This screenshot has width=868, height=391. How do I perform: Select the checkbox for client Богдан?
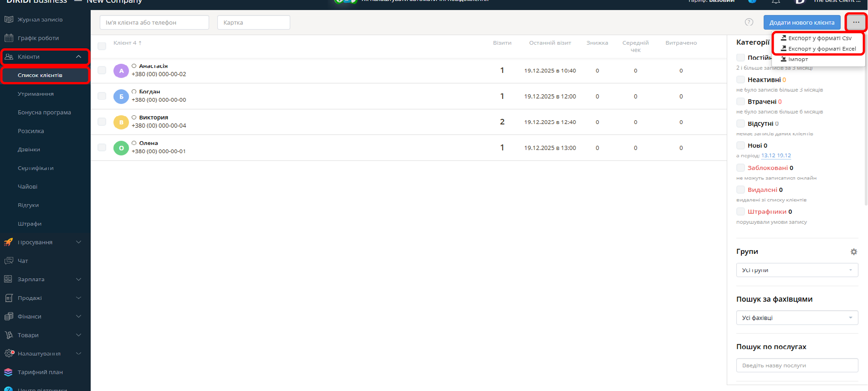(102, 96)
